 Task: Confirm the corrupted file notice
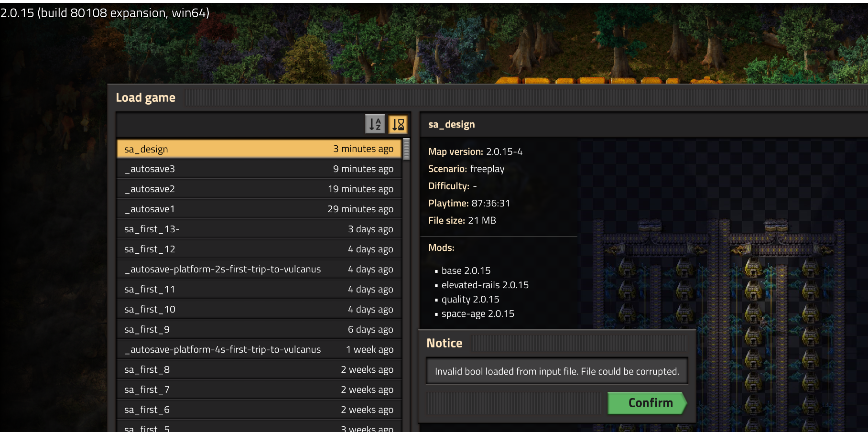[x=647, y=403]
